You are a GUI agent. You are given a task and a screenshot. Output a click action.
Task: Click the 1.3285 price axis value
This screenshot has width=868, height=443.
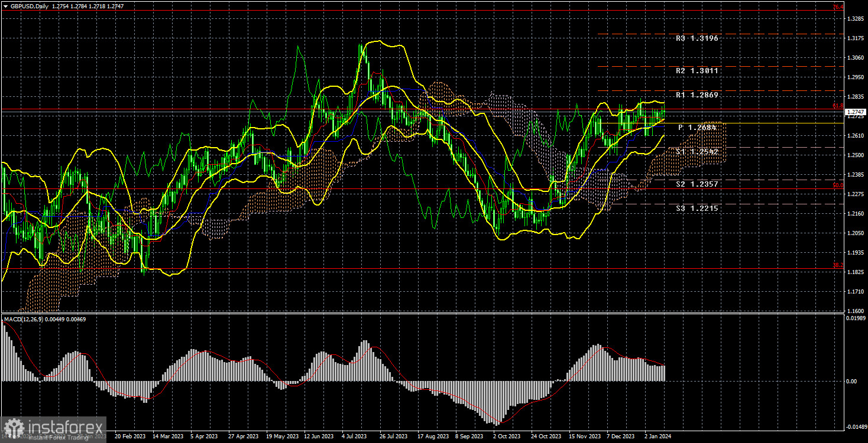(x=854, y=19)
